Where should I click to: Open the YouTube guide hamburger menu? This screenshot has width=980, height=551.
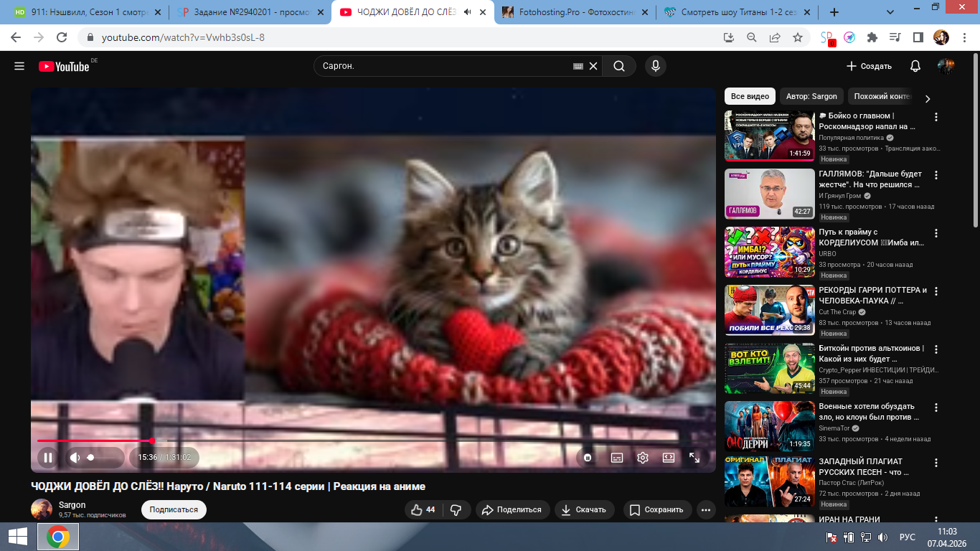coord(19,66)
